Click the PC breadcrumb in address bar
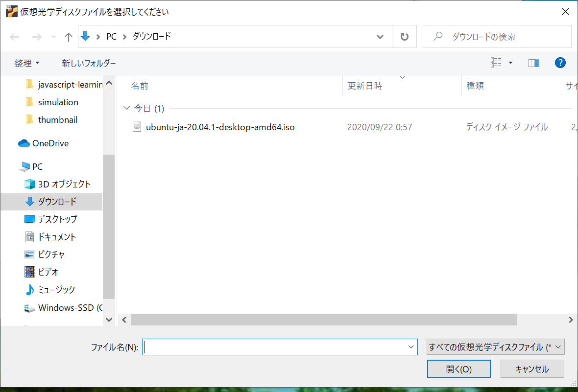 (x=111, y=37)
